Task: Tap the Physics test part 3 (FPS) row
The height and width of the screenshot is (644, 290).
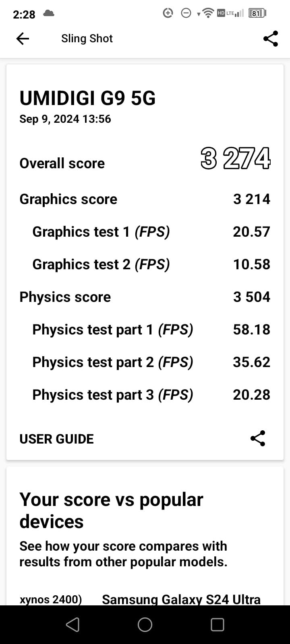Action: pyautogui.click(x=145, y=395)
